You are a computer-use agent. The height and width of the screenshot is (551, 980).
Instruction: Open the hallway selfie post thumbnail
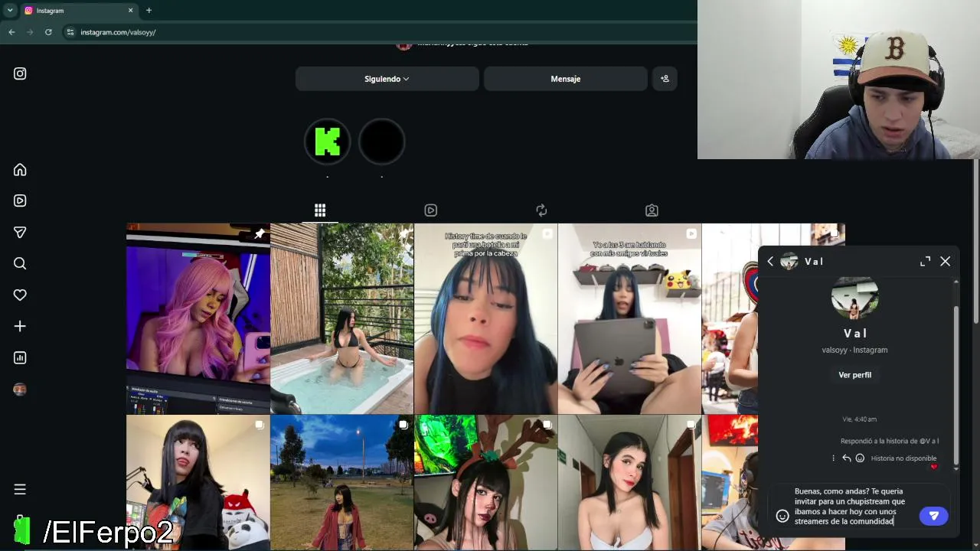[629, 483]
